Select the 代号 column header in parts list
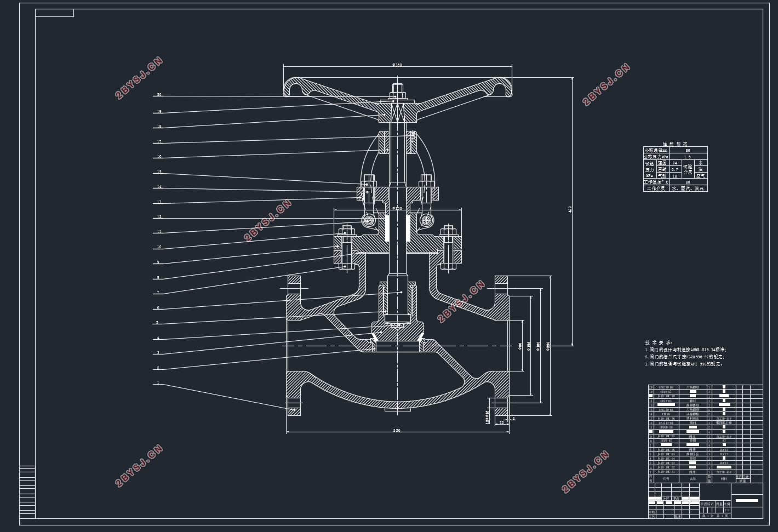The image size is (778, 532). pyautogui.click(x=666, y=478)
